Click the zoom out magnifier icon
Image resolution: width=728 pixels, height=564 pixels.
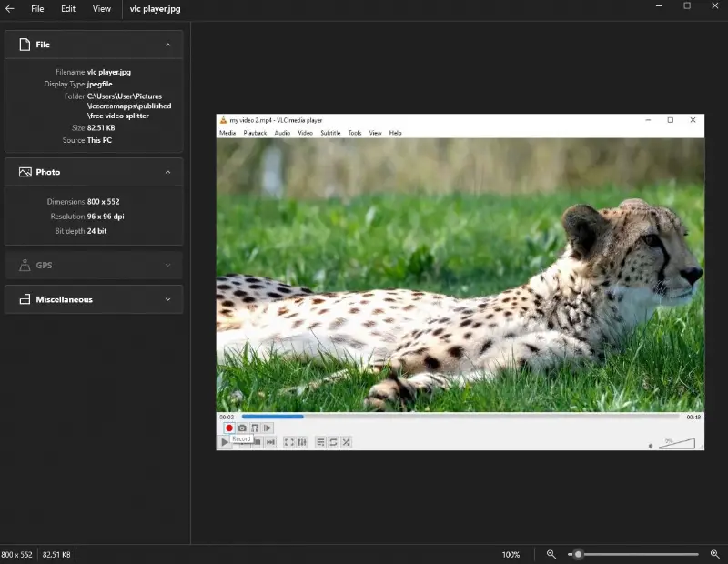551,554
